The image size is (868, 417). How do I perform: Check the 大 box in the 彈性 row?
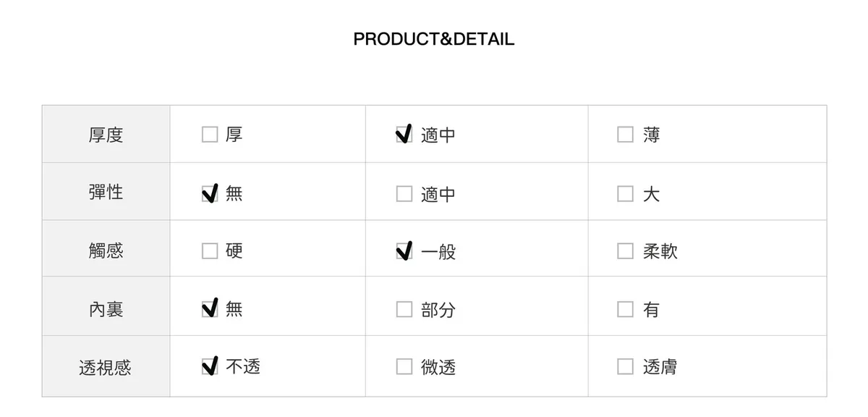pyautogui.click(x=625, y=193)
